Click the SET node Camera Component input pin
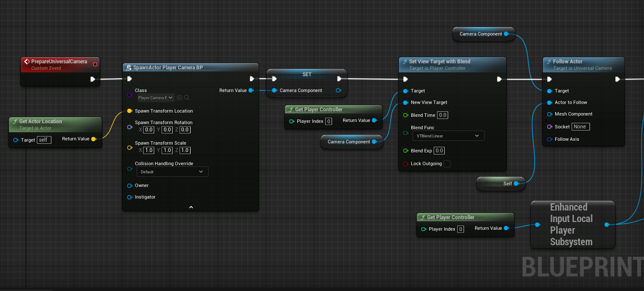Viewport: 644px width, 291px height. (274, 90)
